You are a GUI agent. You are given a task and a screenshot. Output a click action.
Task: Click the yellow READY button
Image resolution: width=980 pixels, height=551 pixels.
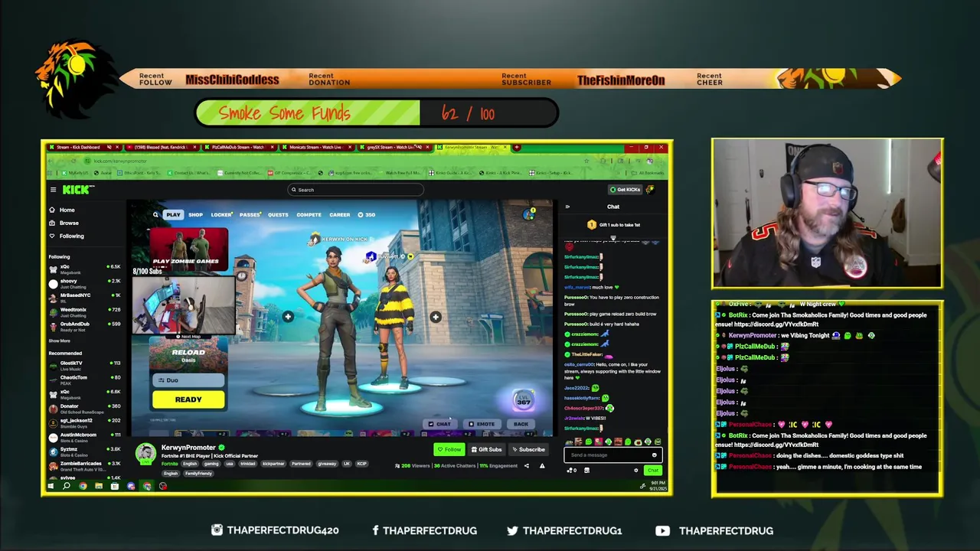188,399
